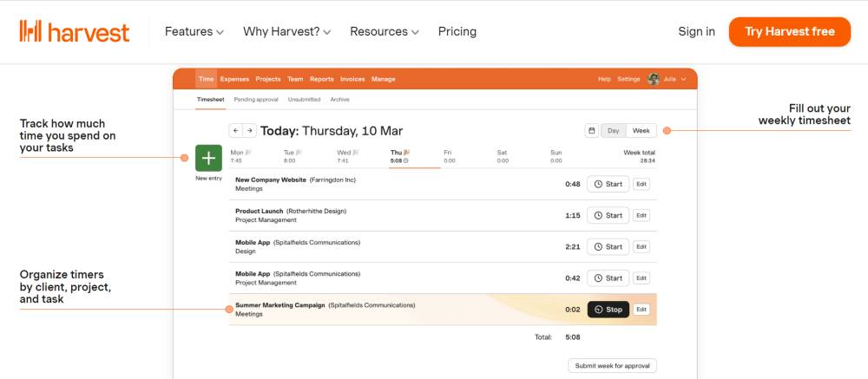Click the Sign in link
The image size is (868, 379).
696,31
